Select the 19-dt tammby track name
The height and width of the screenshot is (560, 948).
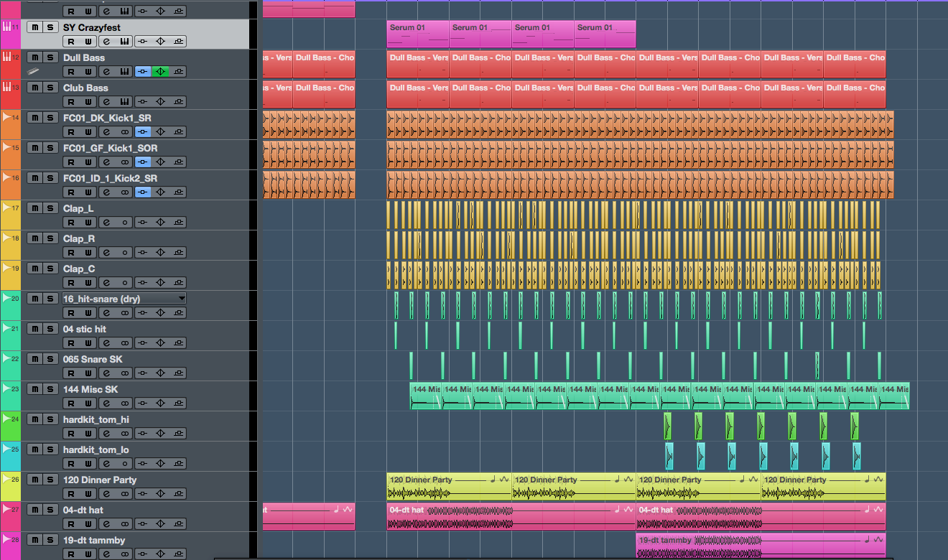94,540
